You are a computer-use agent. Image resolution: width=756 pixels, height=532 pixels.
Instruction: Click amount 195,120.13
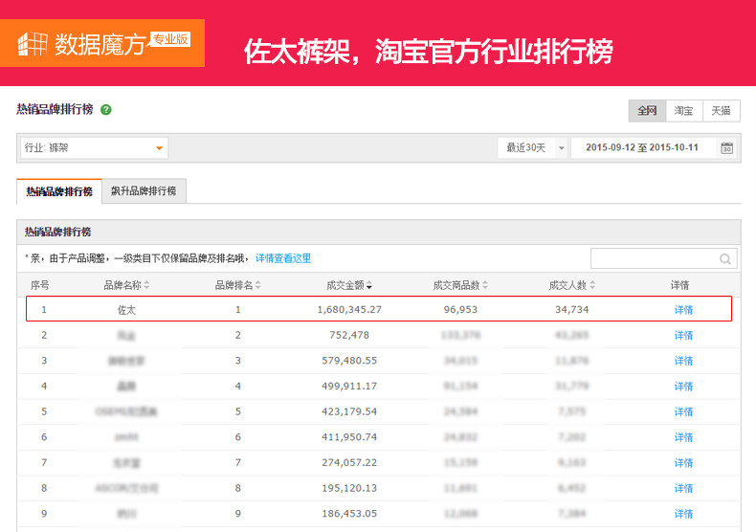click(x=349, y=488)
